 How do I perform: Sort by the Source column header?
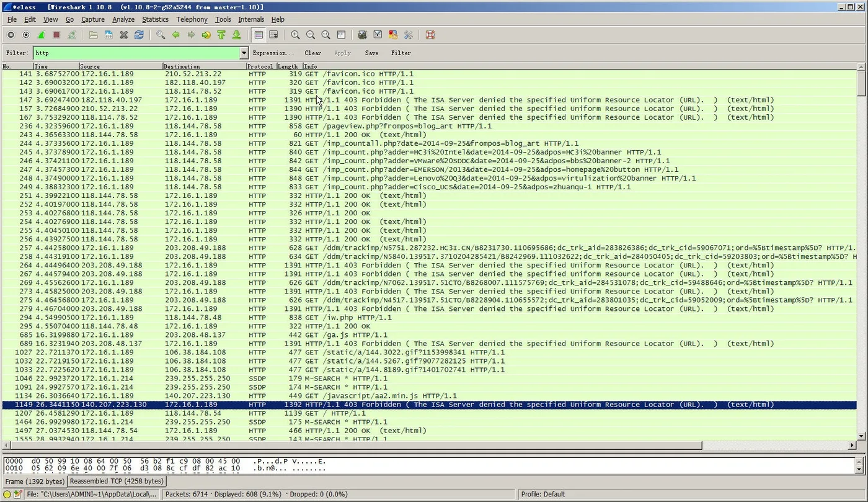[120, 66]
